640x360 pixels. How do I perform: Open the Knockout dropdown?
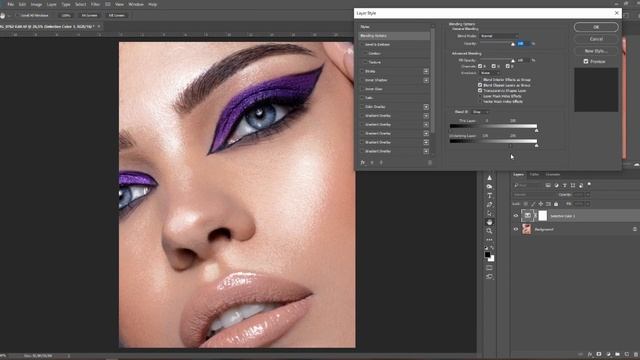pyautogui.click(x=489, y=73)
